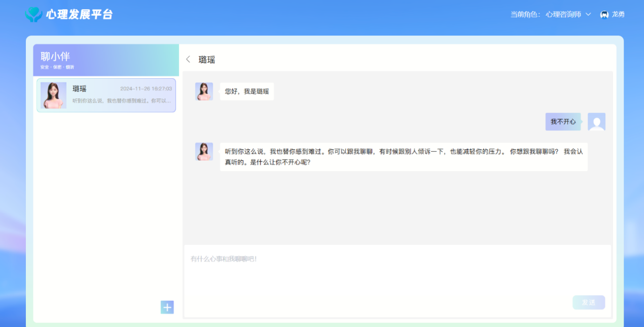The height and width of the screenshot is (327, 644).
Task: Click the 心理发展平台 title text
Action: (x=80, y=15)
